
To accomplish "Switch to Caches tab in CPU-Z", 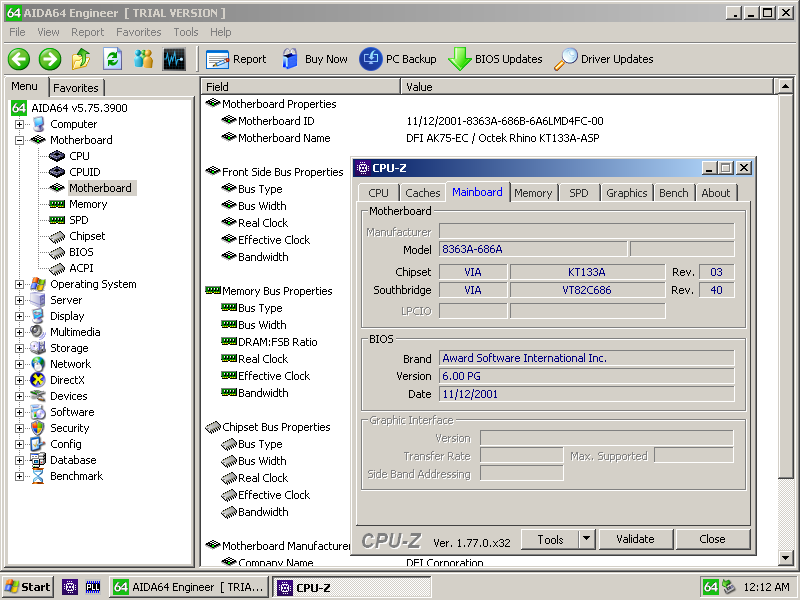I will [422, 193].
